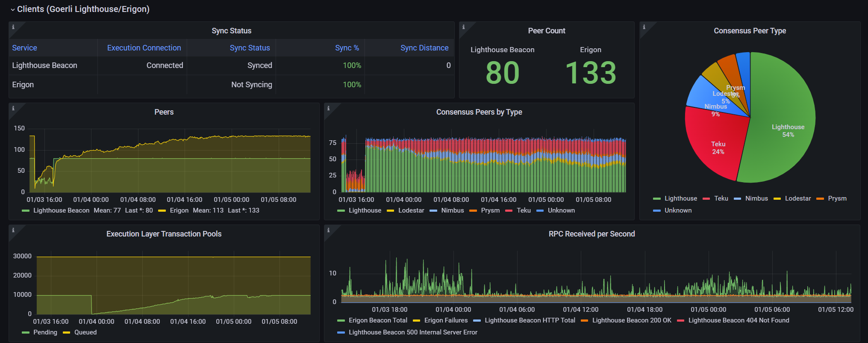Open the Peers panel title menu
This screenshot has height=343, width=868.
pyautogui.click(x=164, y=112)
